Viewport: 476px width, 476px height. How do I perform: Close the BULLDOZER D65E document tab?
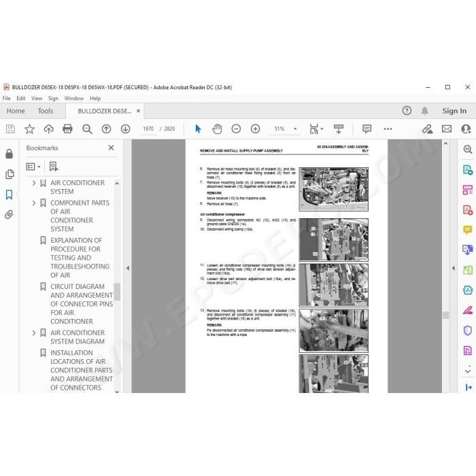[139, 111]
